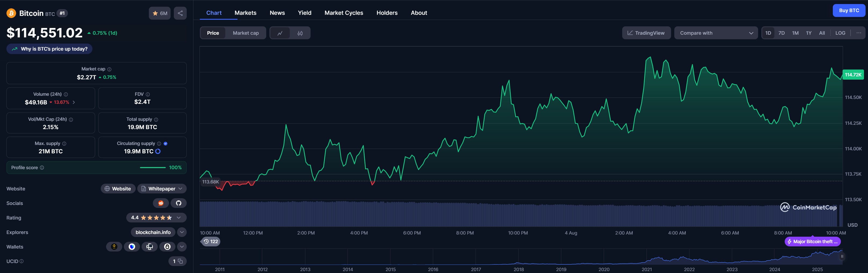Open Bitcoin's GitHub via the GitHub icon
The width and height of the screenshot is (868, 273).
point(179,203)
